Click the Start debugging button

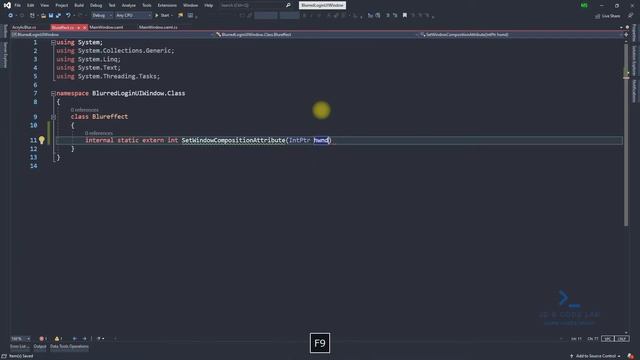pyautogui.click(x=162, y=16)
